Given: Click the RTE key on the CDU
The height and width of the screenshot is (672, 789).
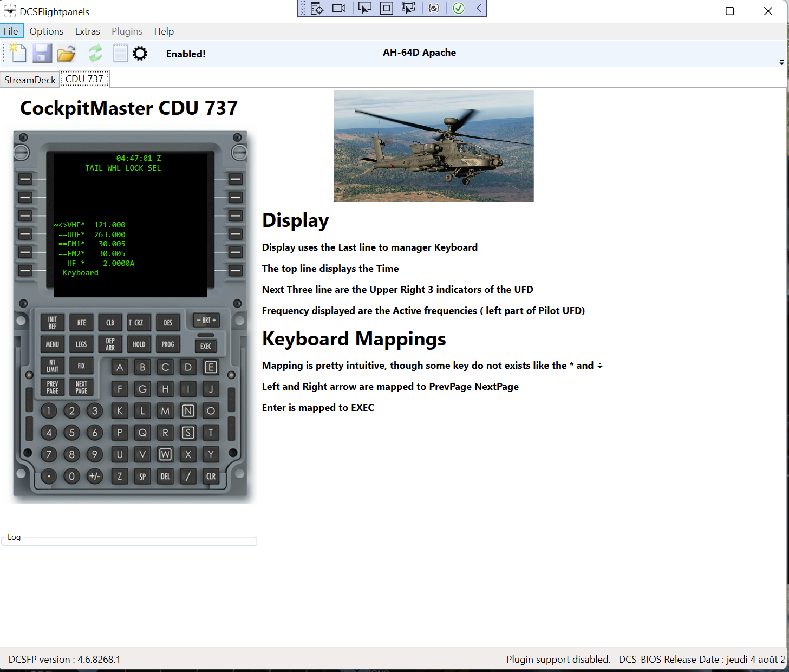Looking at the screenshot, I should point(81,323).
